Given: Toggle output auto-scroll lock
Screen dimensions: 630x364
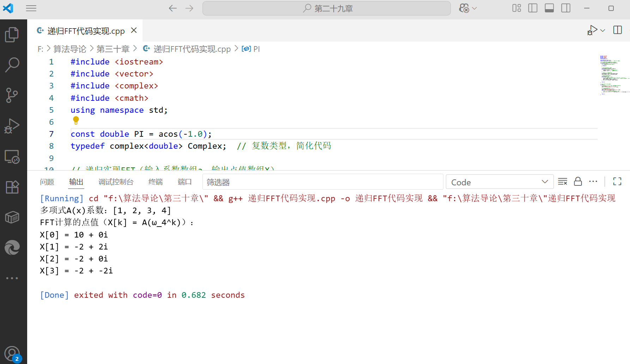Looking at the screenshot, I should pos(578,181).
